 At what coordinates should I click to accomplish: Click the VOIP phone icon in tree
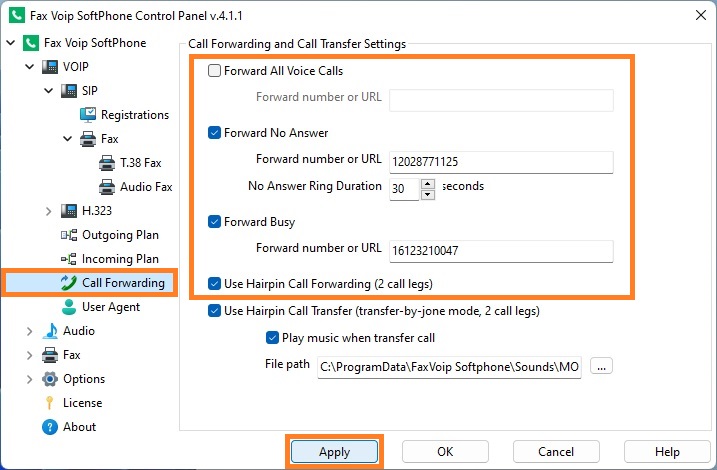[x=50, y=67]
